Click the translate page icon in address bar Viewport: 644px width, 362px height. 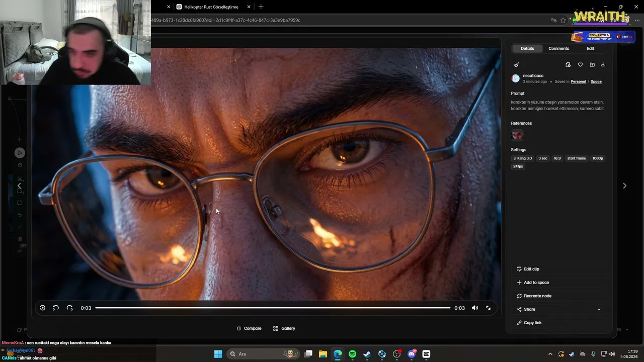click(553, 20)
